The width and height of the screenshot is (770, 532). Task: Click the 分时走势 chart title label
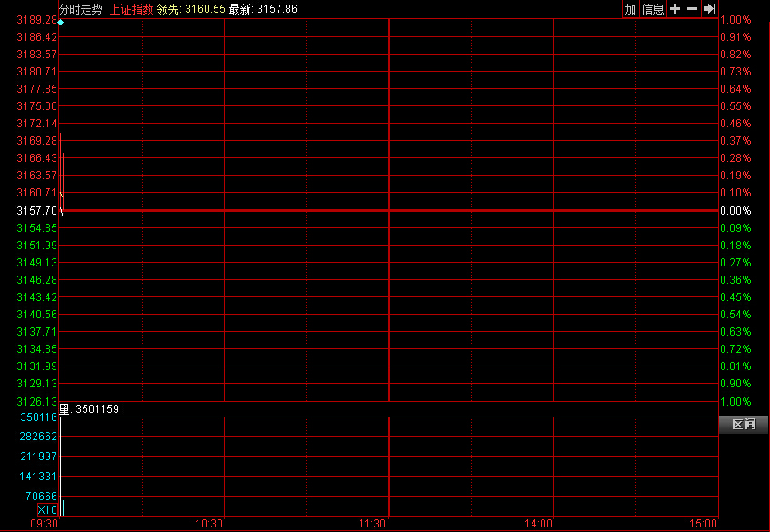pyautogui.click(x=81, y=9)
